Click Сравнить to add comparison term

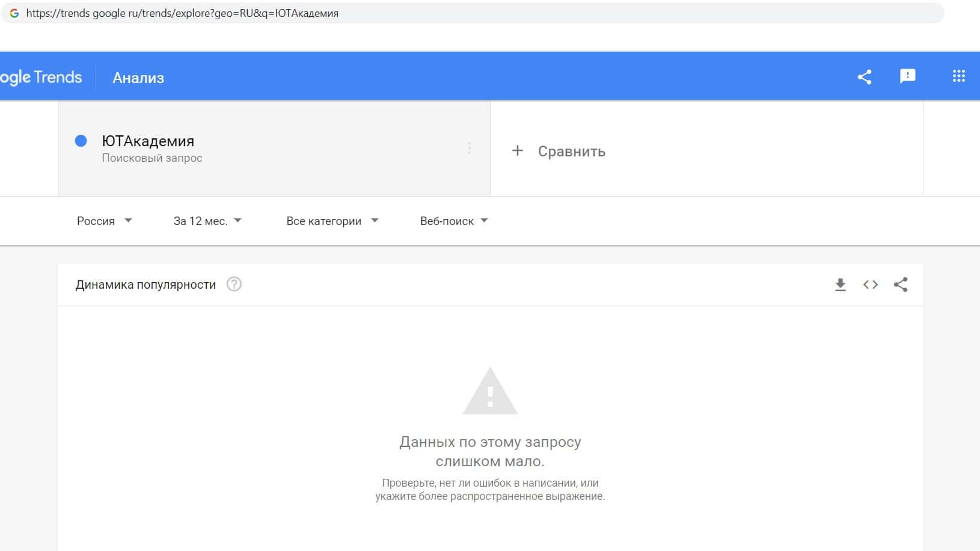tap(571, 151)
